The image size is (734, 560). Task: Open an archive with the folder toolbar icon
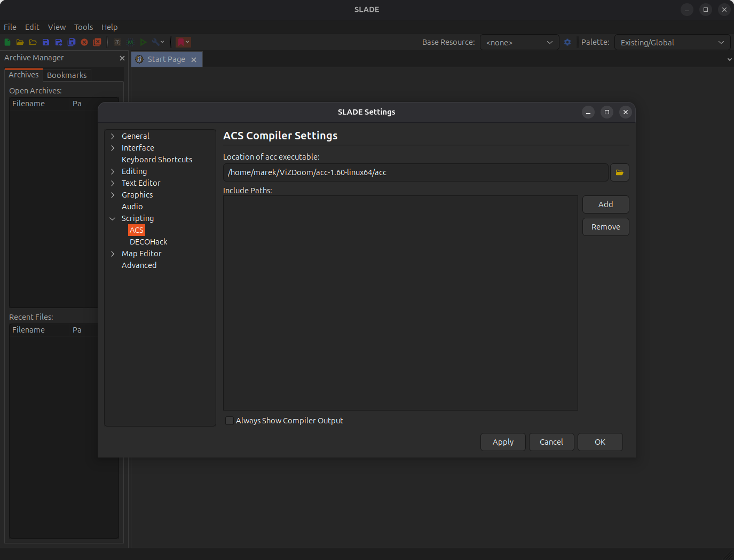click(20, 42)
